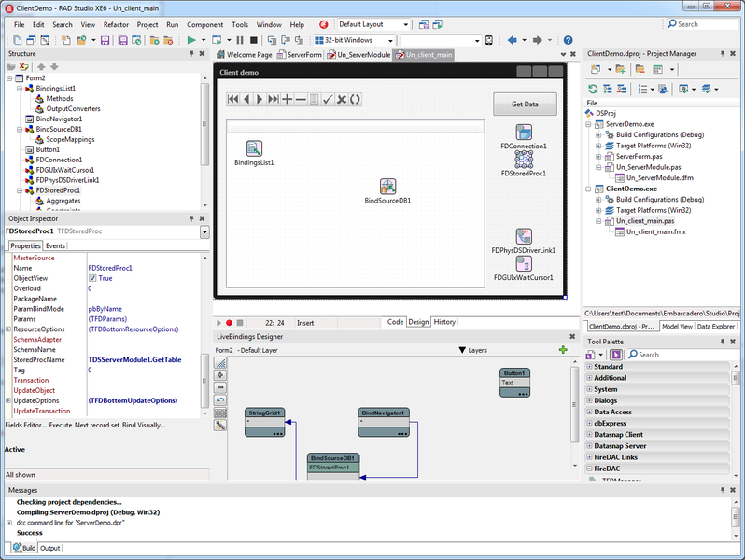This screenshot has height=560, width=745.
Task: Click the Pause toolbar icon
Action: click(x=240, y=40)
